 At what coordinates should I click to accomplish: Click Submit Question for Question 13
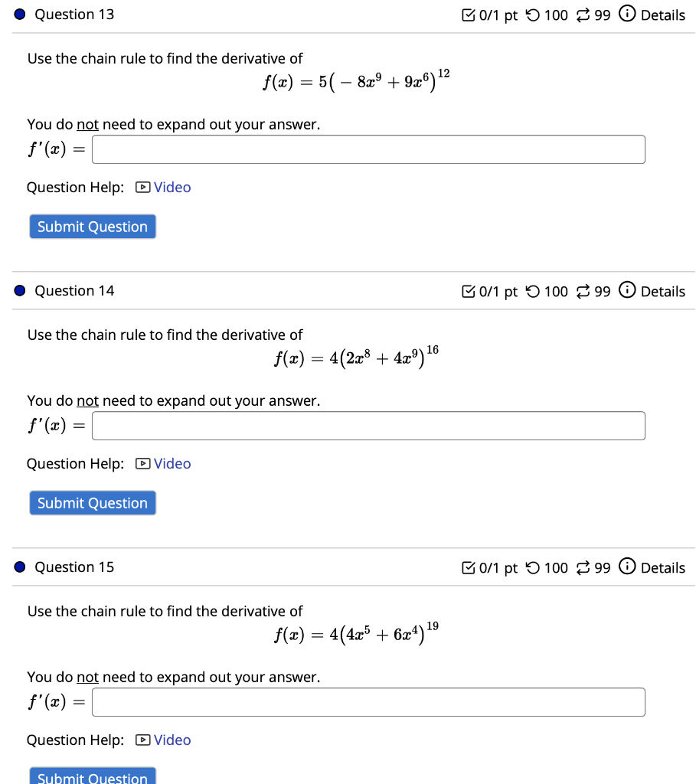(x=92, y=226)
